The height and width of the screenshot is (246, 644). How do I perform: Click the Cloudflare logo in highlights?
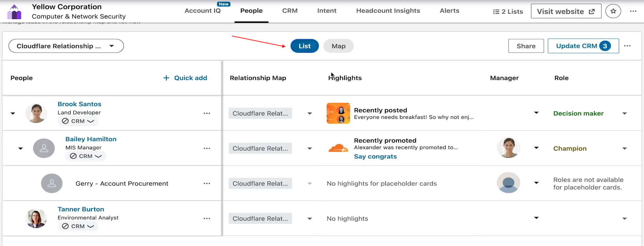coord(338,148)
